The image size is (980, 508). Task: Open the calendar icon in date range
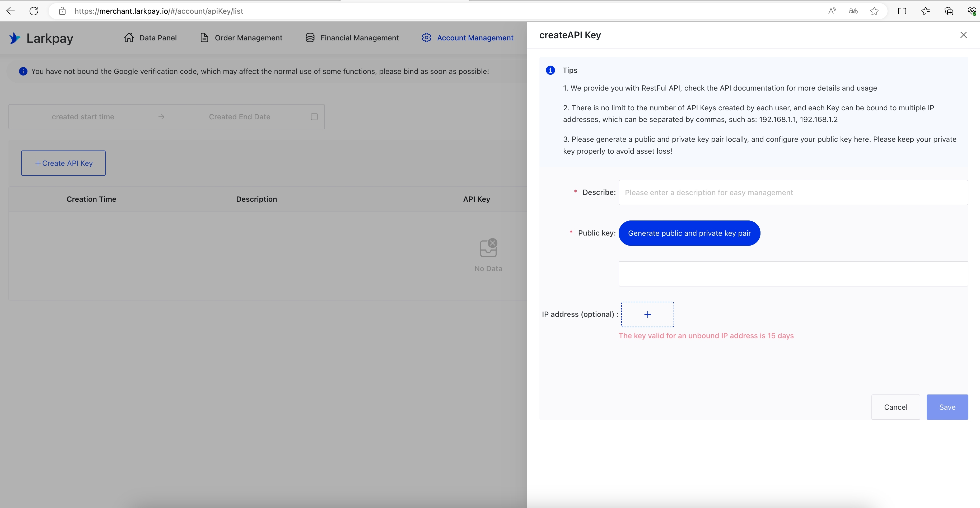pyautogui.click(x=314, y=117)
